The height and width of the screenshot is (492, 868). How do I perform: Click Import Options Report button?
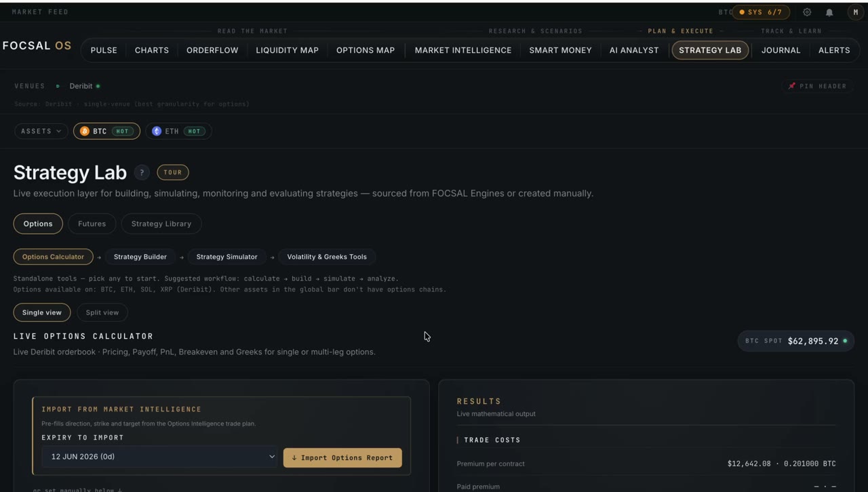342,457
